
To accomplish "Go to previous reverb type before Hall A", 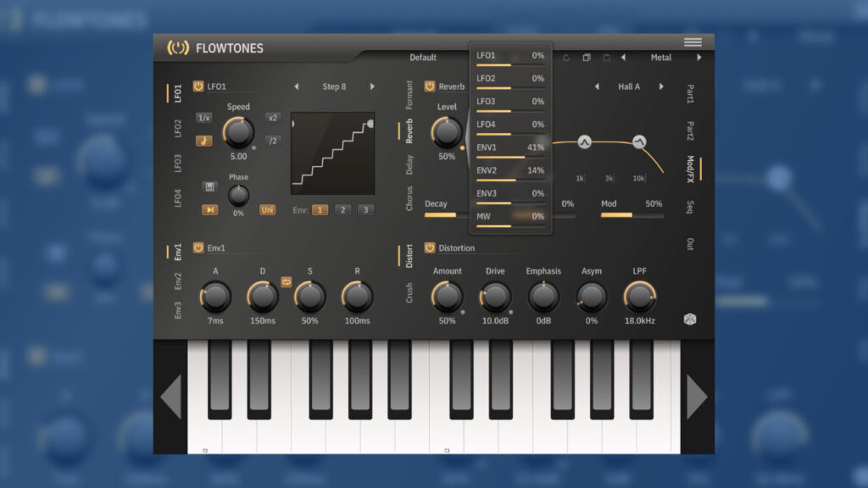I will (597, 86).
